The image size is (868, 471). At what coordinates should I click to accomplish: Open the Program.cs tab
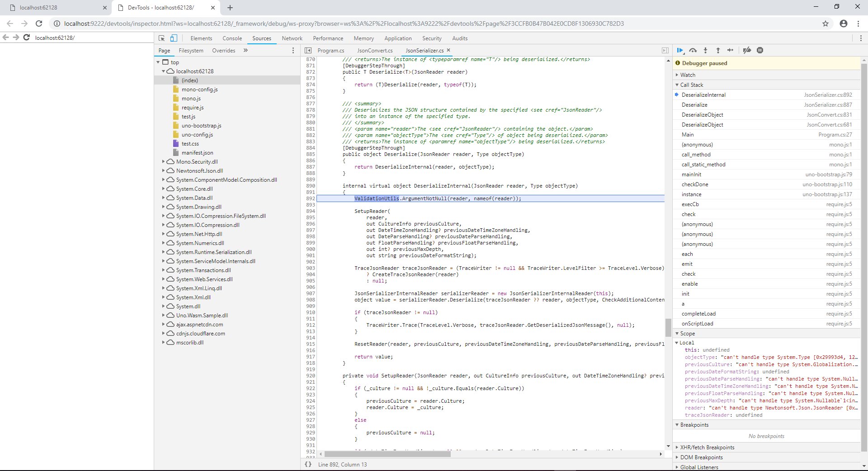pyautogui.click(x=330, y=50)
